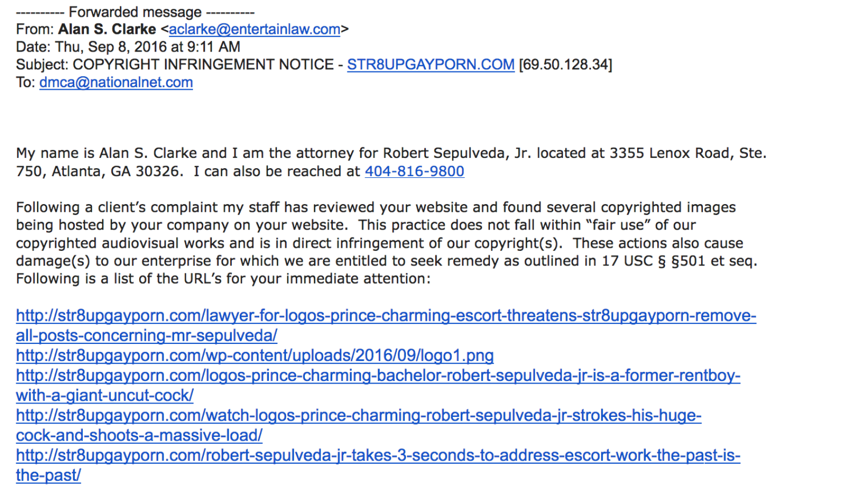Viewport: 841px width, 504px height.
Task: Open the URL beginning watch-logos-prince-charming
Action: pyautogui.click(x=359, y=426)
